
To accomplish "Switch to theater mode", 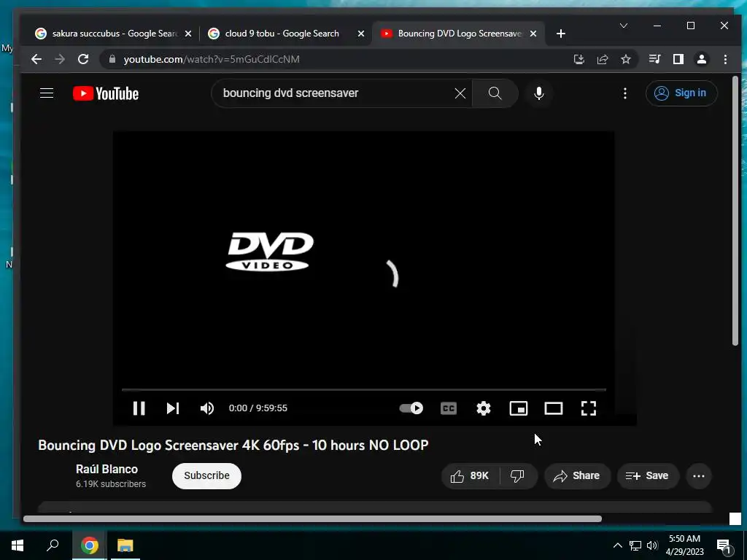I will pyautogui.click(x=554, y=408).
